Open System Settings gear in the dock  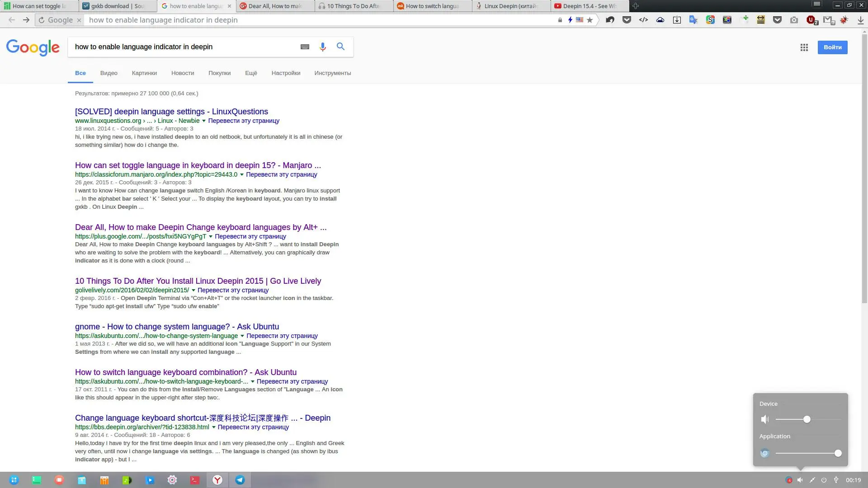172,480
